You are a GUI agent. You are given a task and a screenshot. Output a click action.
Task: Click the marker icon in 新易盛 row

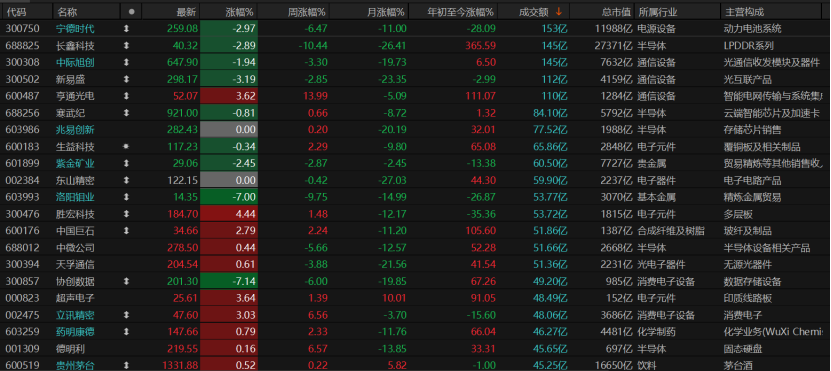tap(126, 80)
